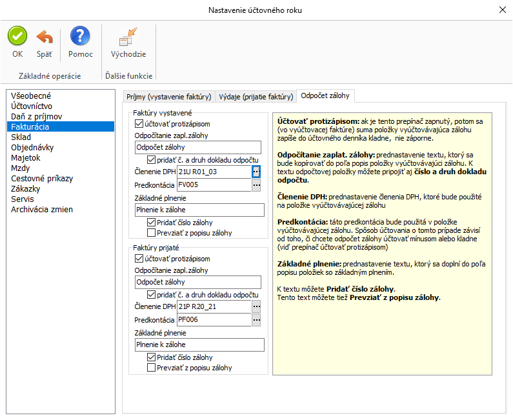Click Odpočet zálohy field in Faktúry prijaté

pos(198,282)
